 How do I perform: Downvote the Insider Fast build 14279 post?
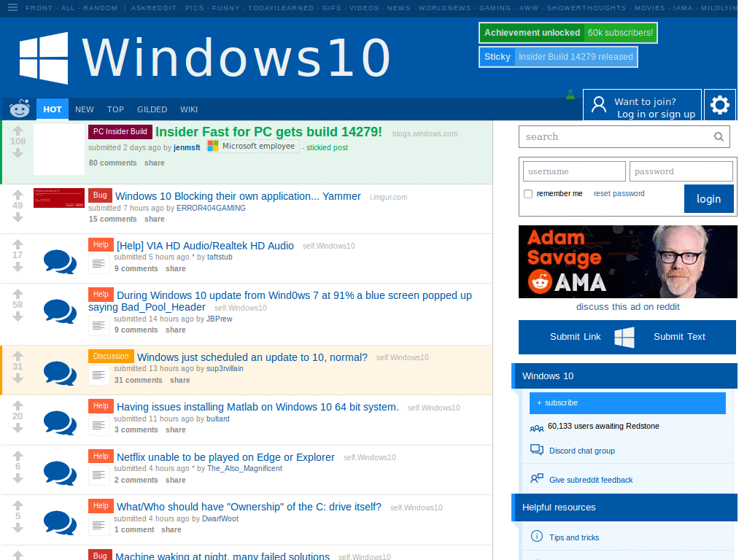point(18,153)
